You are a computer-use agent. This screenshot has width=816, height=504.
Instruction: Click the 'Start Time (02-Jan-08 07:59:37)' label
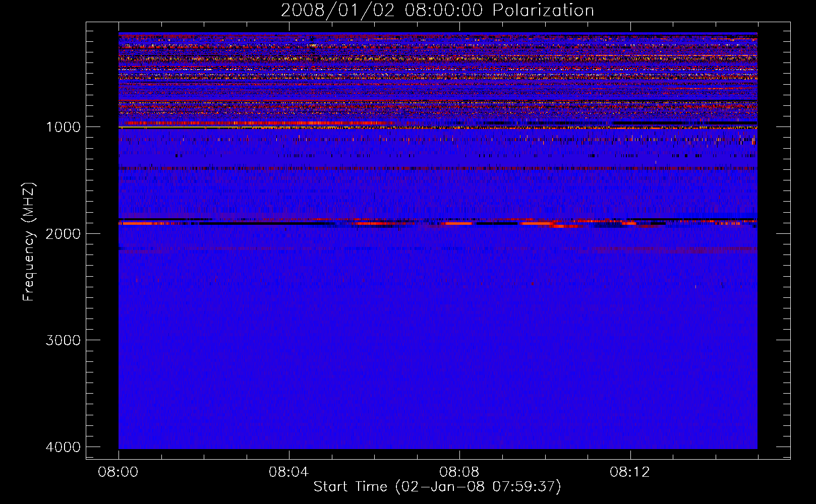[437, 487]
